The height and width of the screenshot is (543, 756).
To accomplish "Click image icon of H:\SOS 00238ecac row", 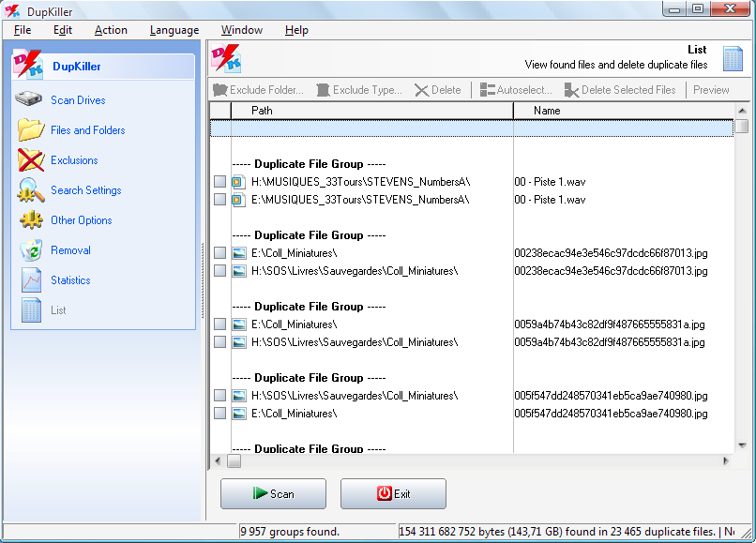I will coord(238,271).
